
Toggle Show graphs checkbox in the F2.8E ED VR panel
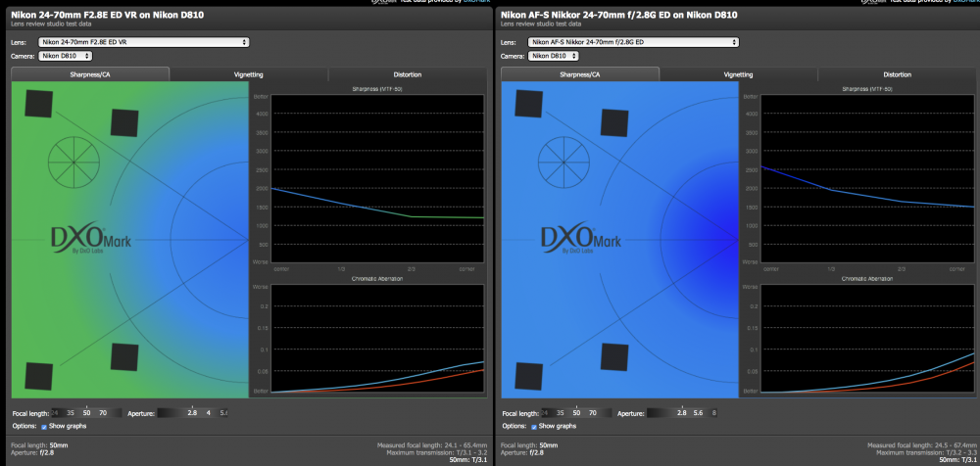pos(44,426)
